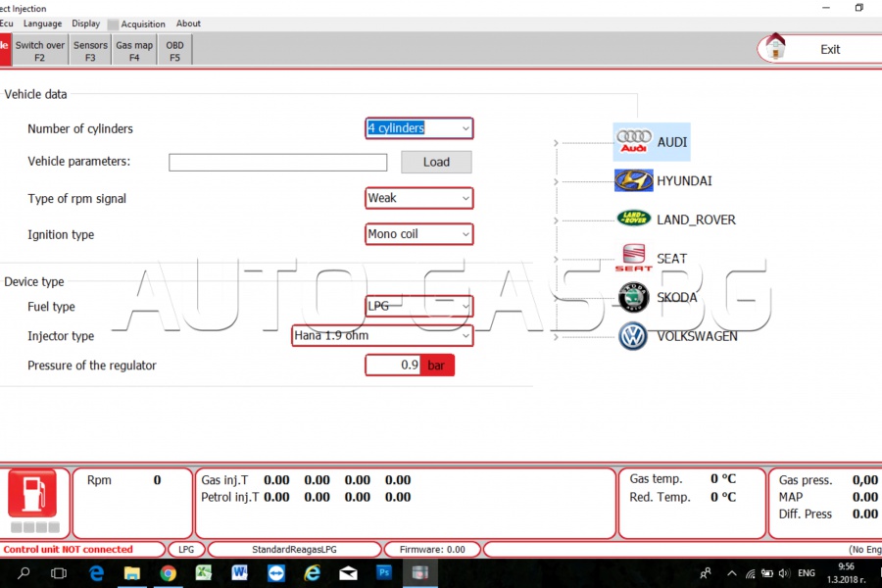Open the Windows search icon

point(24,573)
